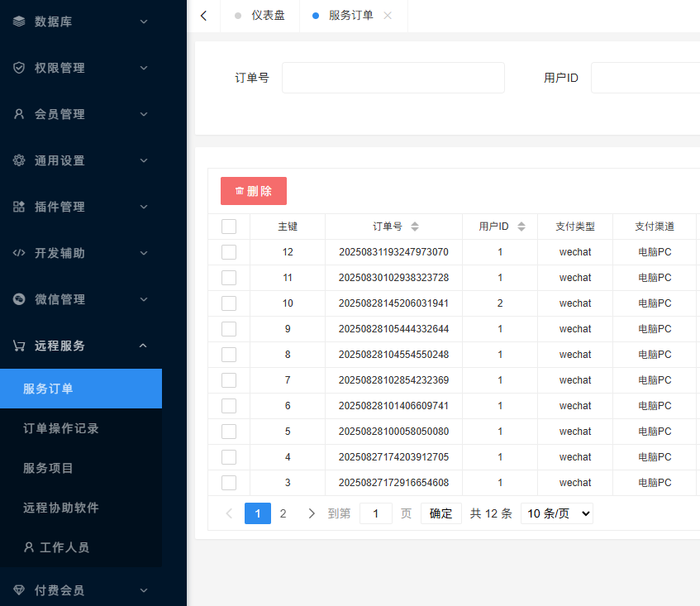This screenshot has width=700, height=606.
Task: Click the plugin icon beside 插件管理
Action: pos(19,207)
